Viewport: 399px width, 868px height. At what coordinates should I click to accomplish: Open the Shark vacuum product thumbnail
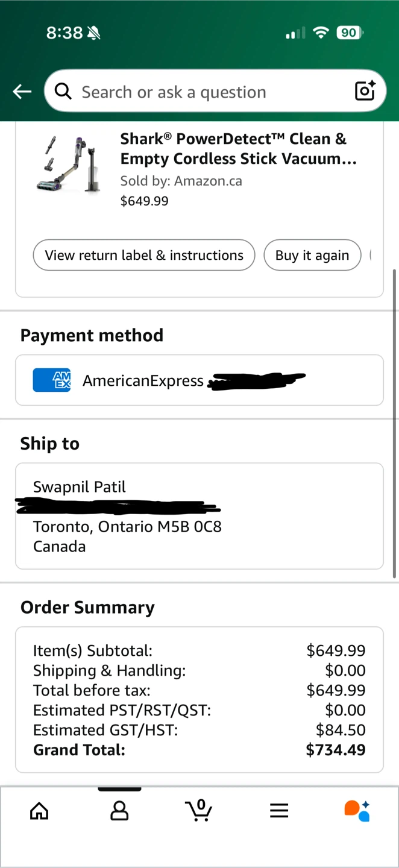click(x=68, y=164)
